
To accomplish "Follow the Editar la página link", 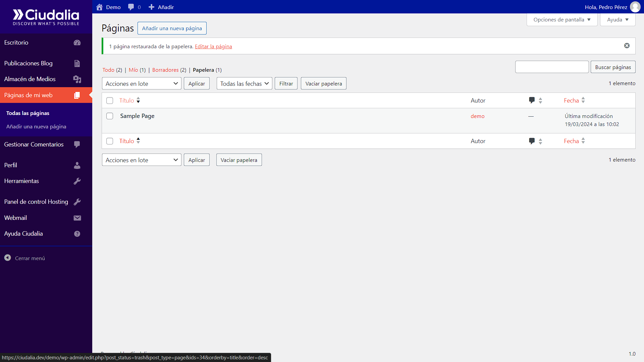I will point(213,46).
